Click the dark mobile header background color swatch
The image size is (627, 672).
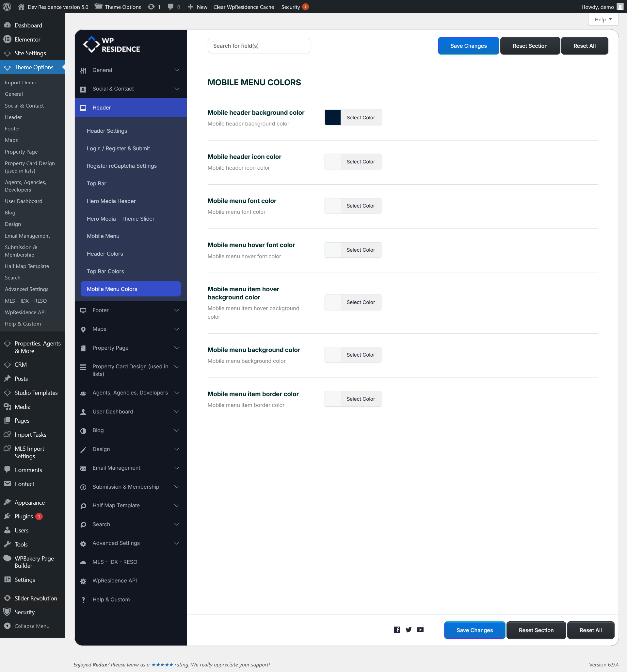332,117
